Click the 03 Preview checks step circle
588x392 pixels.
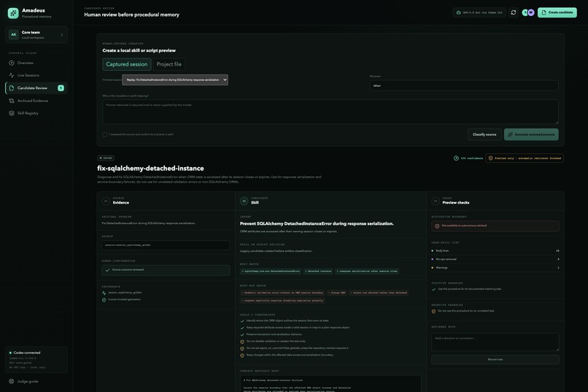(436, 201)
